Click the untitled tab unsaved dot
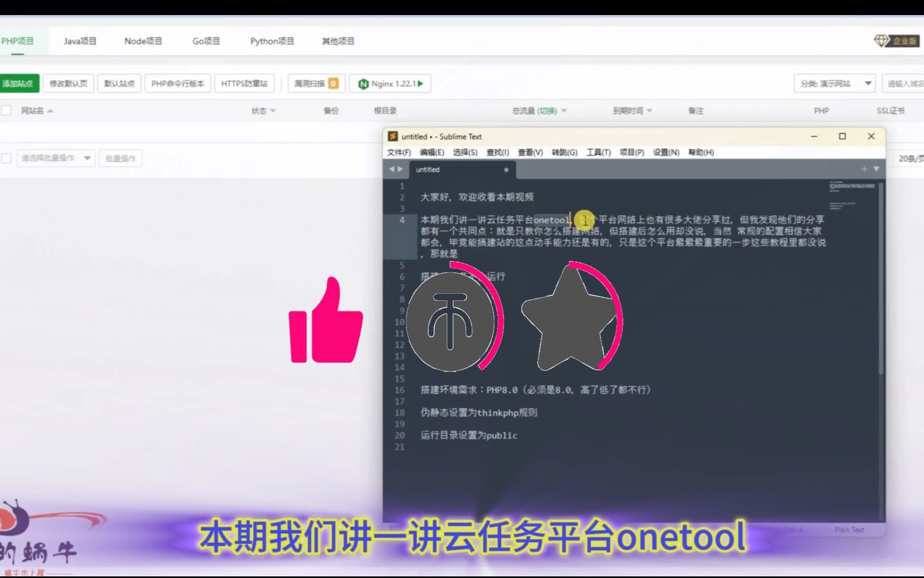This screenshot has height=578, width=924. coord(506,170)
